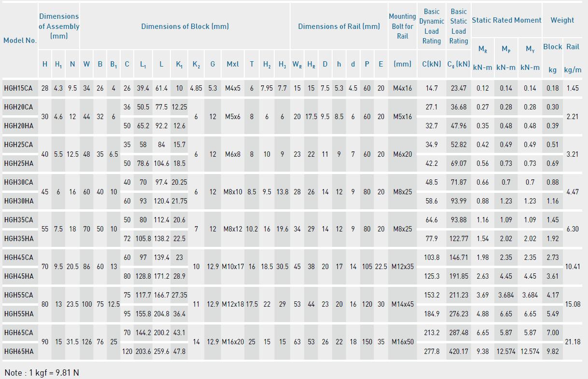
Task: Click the HGH15CA model row label
Action: click(18, 88)
